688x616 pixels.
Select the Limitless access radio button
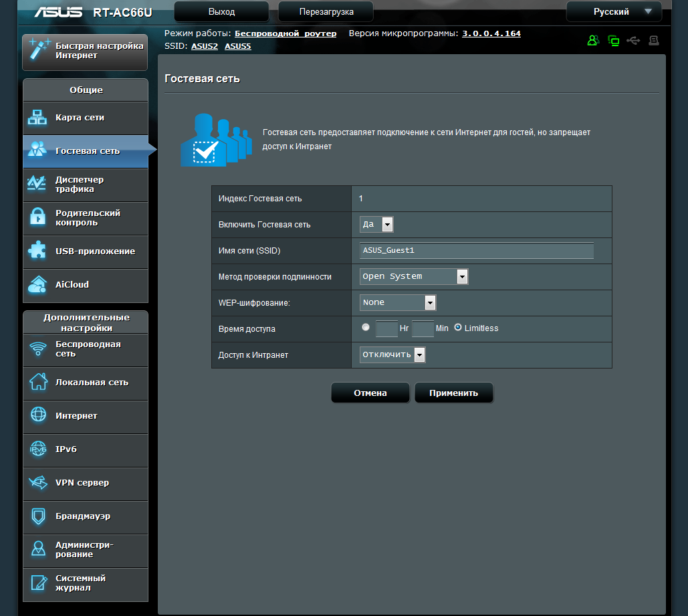point(457,327)
